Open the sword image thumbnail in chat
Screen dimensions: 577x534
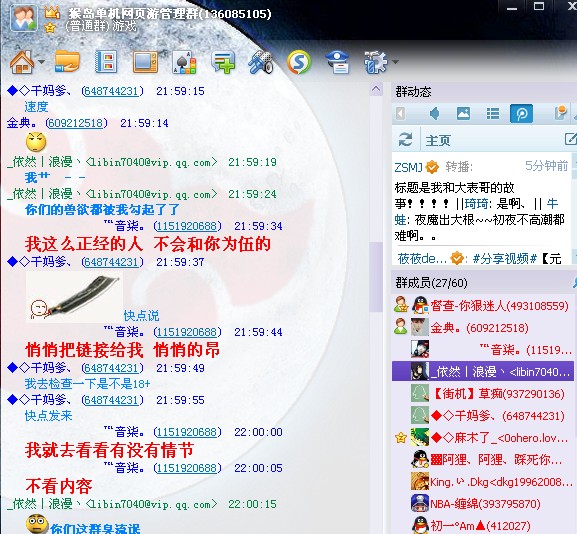(74, 297)
